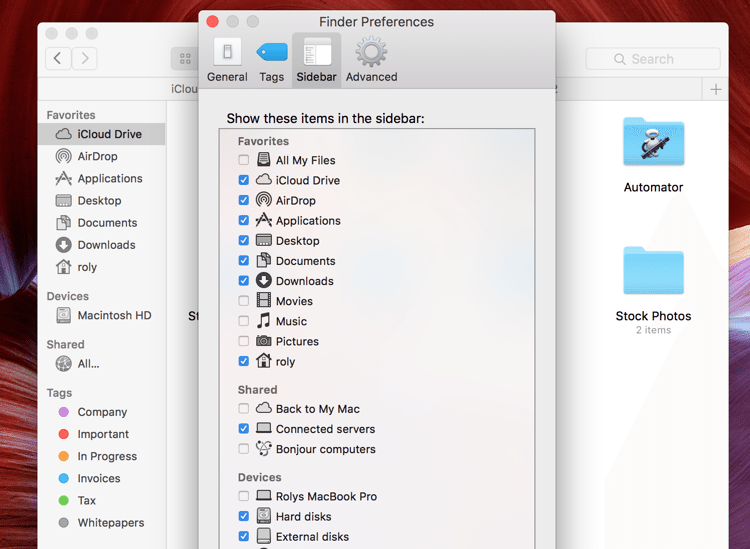Enable the Bonjour computers checkbox
Image resolution: width=750 pixels, height=549 pixels.
243,449
